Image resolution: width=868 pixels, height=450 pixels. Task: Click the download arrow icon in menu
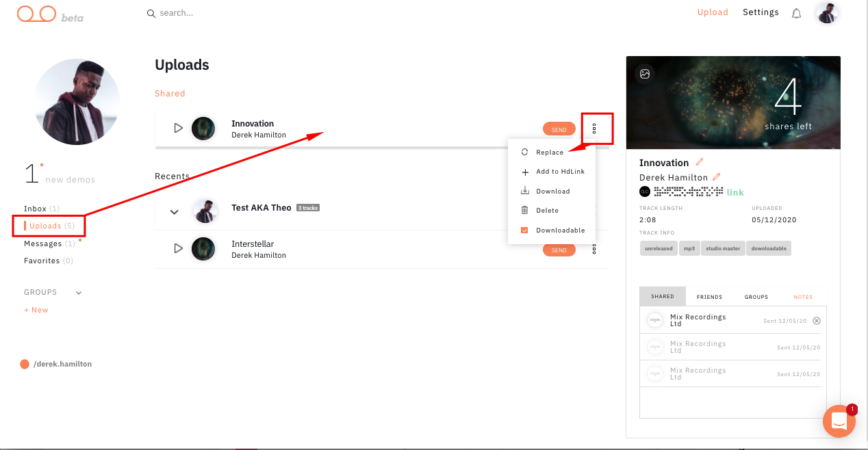pyautogui.click(x=525, y=191)
